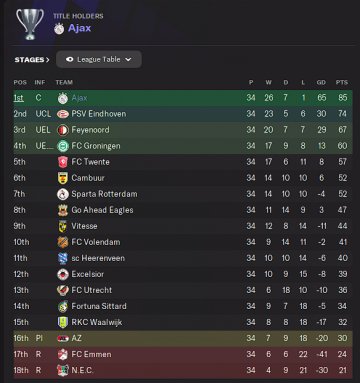Open the Ajax title holders link
This screenshot has width=360, height=383.
pyautogui.click(x=79, y=28)
